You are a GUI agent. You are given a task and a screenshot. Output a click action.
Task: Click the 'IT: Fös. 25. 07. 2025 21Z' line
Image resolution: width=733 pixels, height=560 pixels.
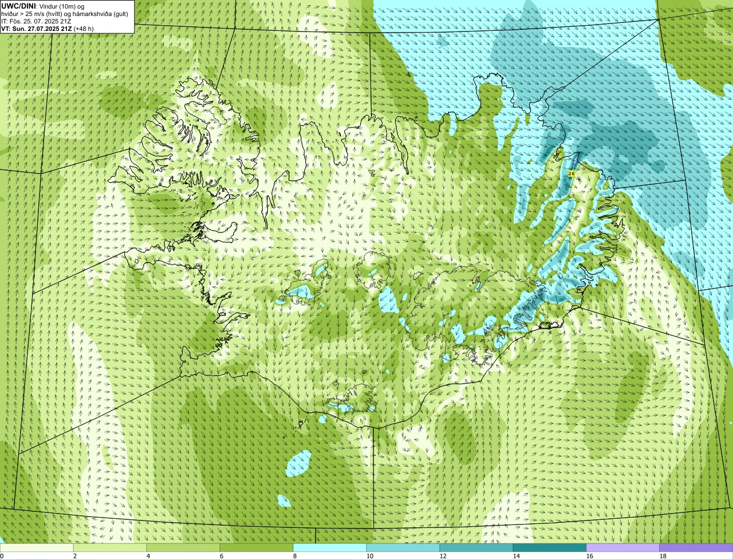tap(36, 21)
